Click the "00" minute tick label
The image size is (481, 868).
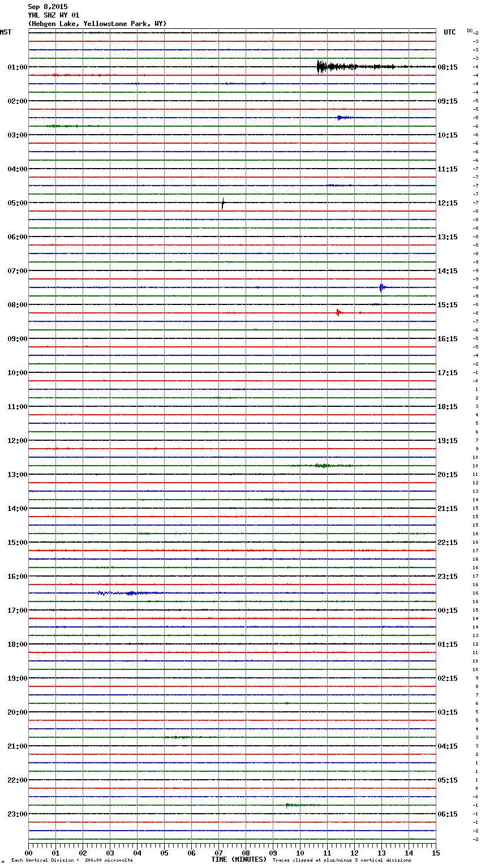(x=28, y=853)
